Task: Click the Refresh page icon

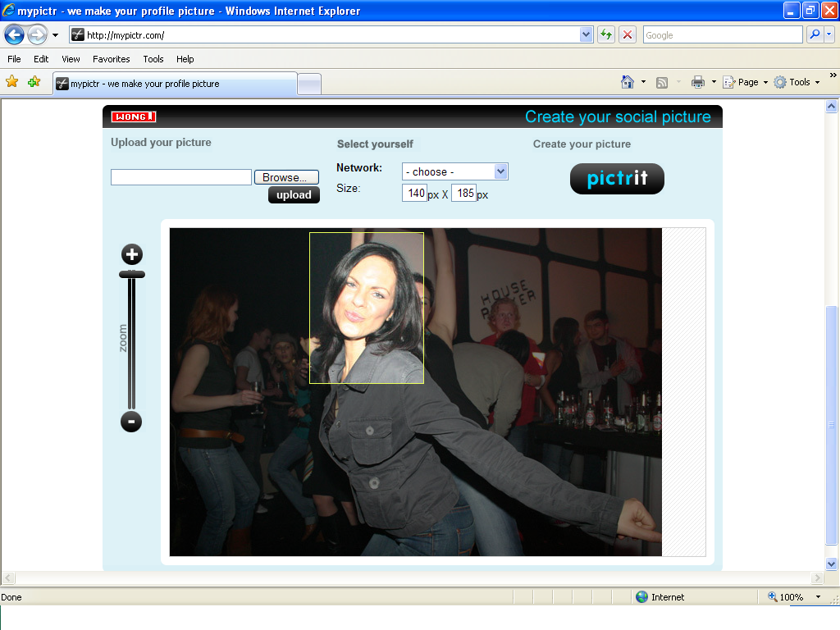Action: coord(606,35)
